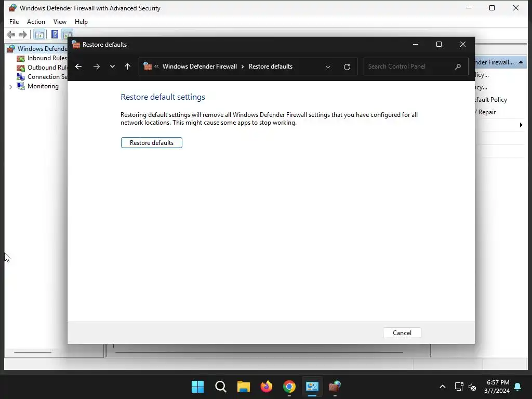Click the Default Policy action link
The image size is (532, 399).
tap(491, 100)
